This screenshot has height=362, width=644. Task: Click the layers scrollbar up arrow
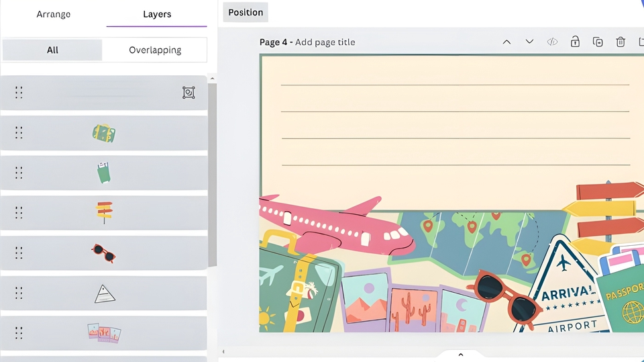click(x=213, y=78)
